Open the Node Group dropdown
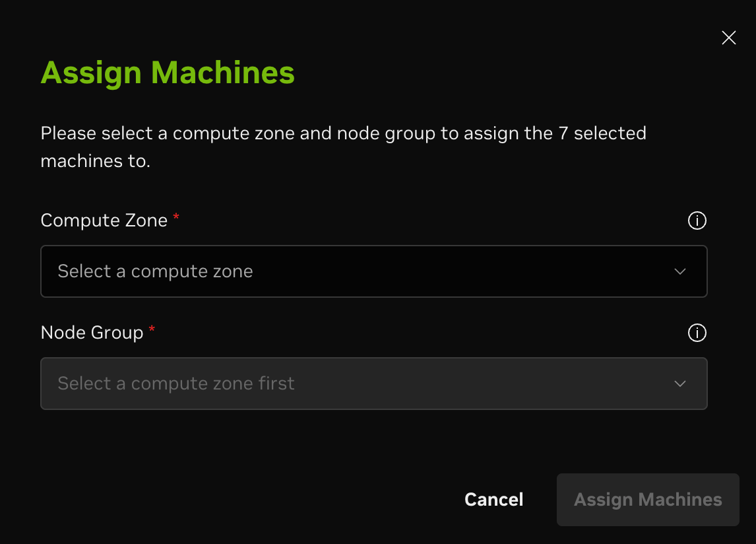756x544 pixels. tap(373, 384)
